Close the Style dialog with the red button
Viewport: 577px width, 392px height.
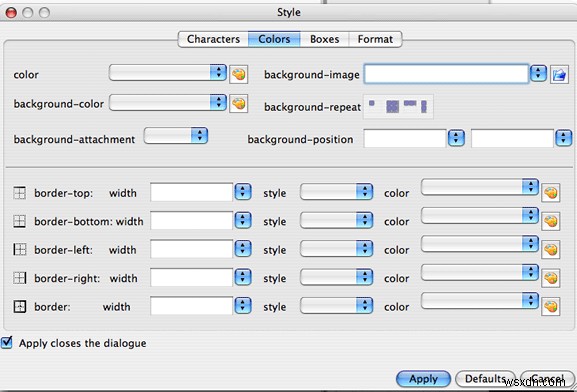(11, 13)
